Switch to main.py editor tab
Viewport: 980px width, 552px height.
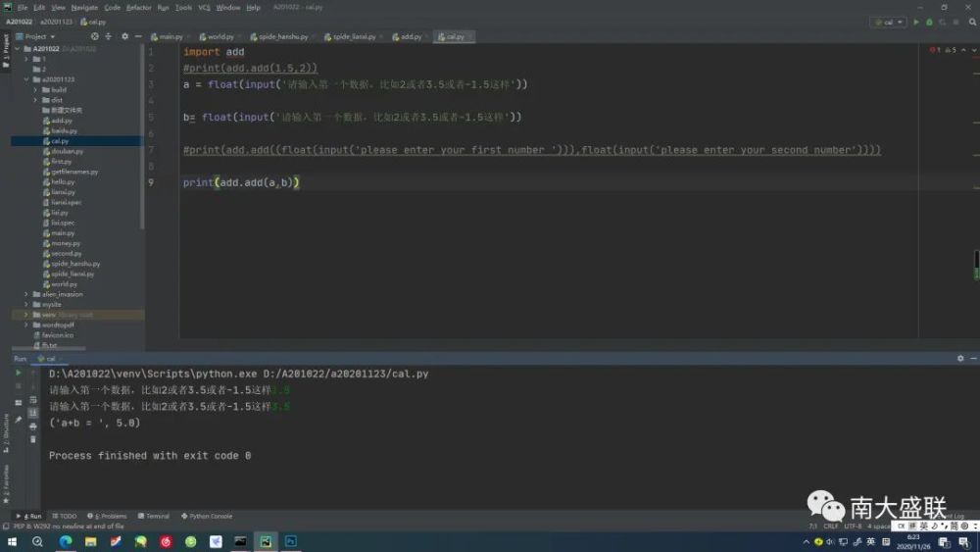tap(170, 37)
